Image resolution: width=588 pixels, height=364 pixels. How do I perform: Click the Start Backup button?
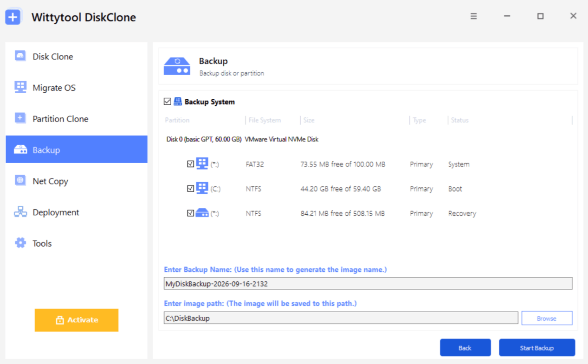tap(537, 348)
